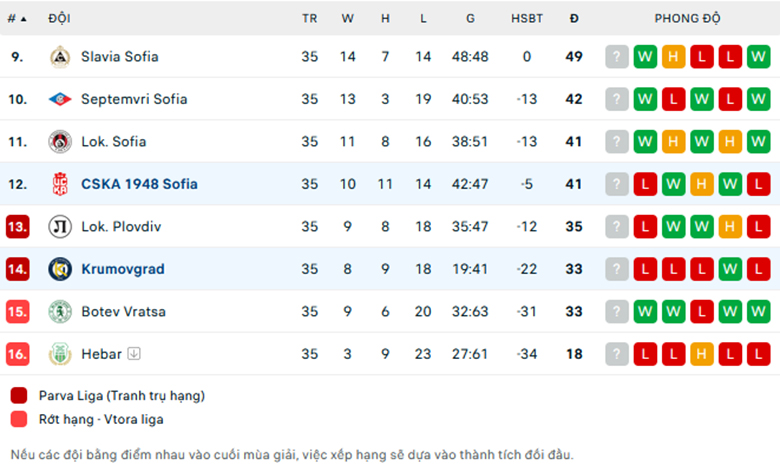Open the Krumovgrad team page link
780x465 pixels.
point(123,269)
